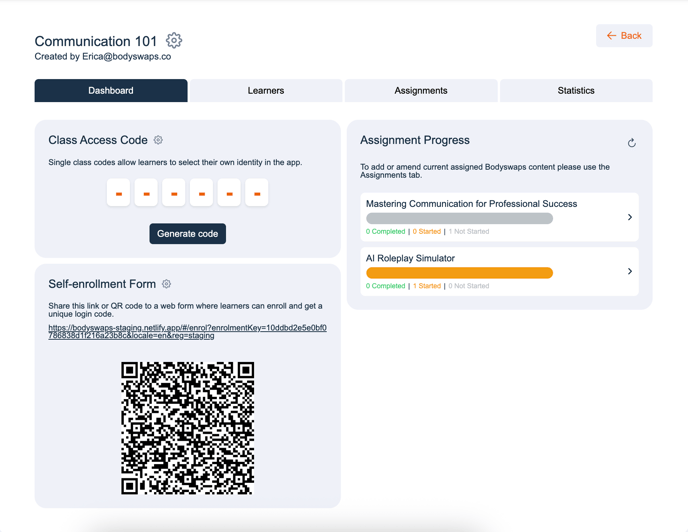
Task: Open Self-enrollment Form settings gear
Action: coord(167,284)
